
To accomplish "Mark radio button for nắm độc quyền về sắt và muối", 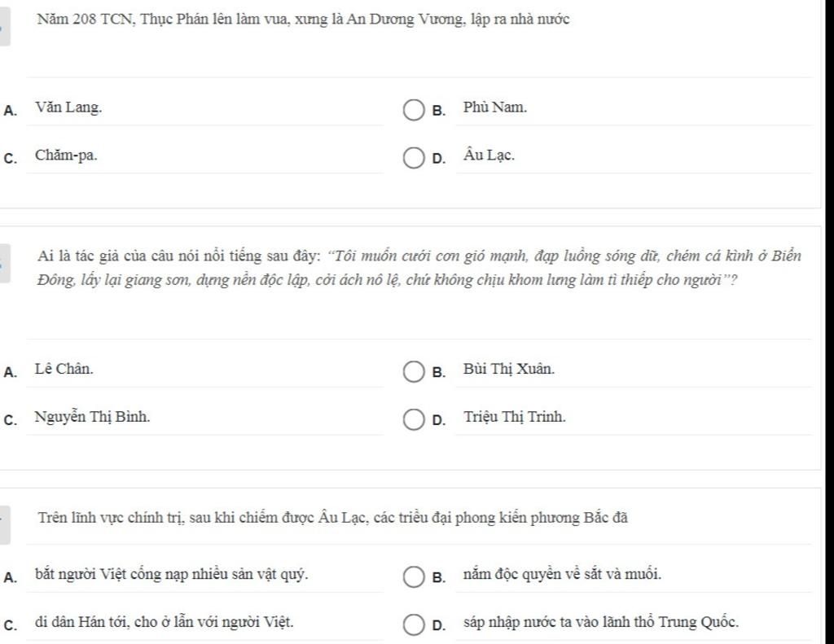I will click(x=413, y=577).
